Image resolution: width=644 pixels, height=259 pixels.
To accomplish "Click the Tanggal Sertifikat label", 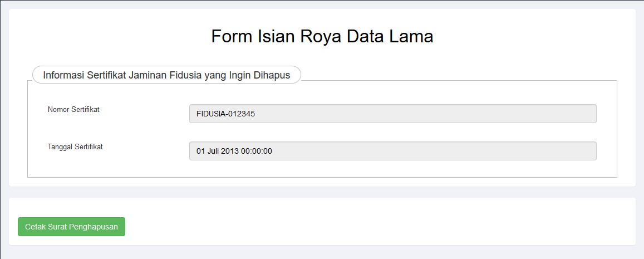I will 75,147.
